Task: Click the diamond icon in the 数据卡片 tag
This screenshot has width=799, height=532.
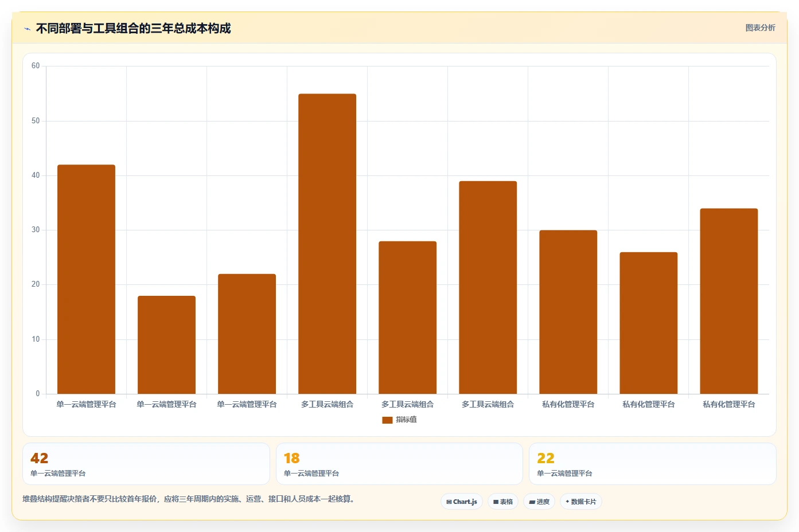Action: (x=567, y=502)
